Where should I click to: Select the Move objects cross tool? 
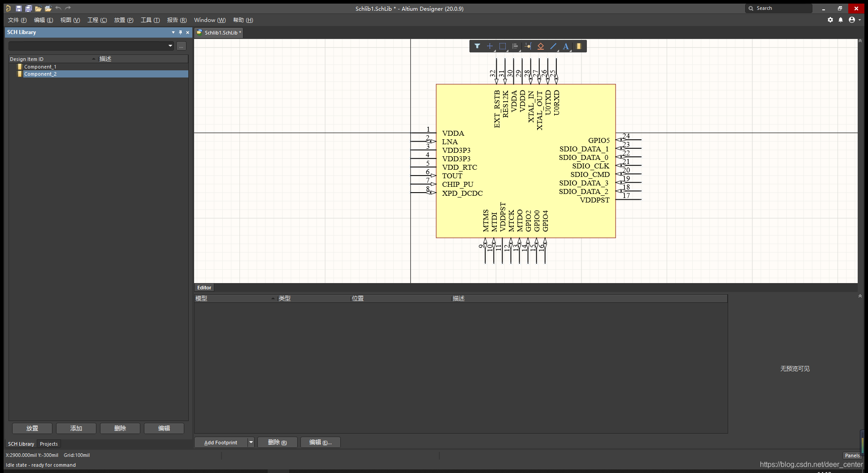click(x=490, y=46)
